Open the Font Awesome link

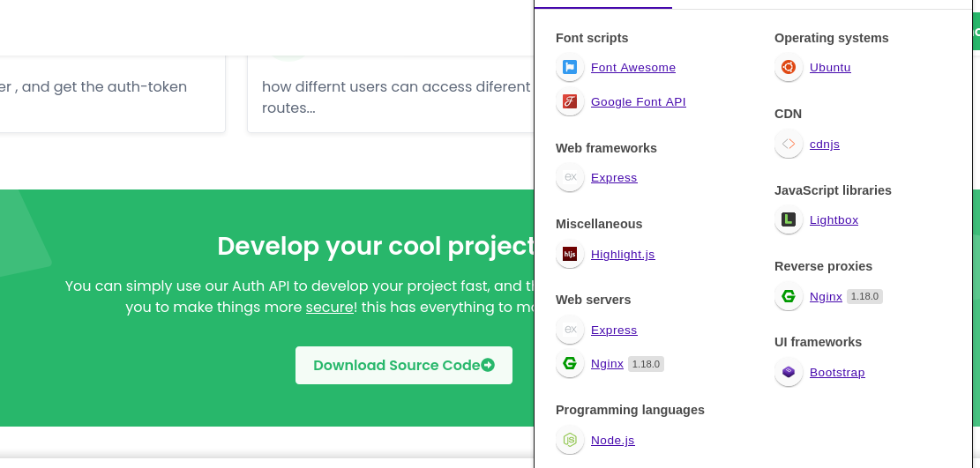tap(633, 68)
